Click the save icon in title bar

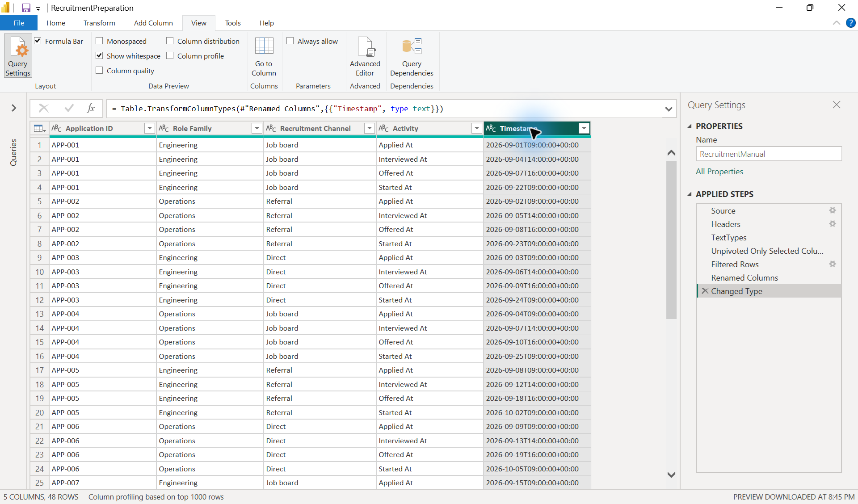pyautogui.click(x=26, y=8)
